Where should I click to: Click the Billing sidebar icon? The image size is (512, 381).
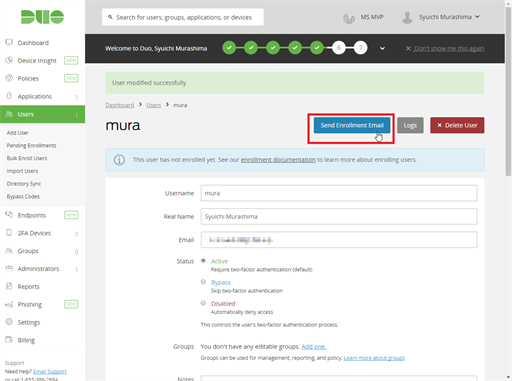(x=9, y=340)
